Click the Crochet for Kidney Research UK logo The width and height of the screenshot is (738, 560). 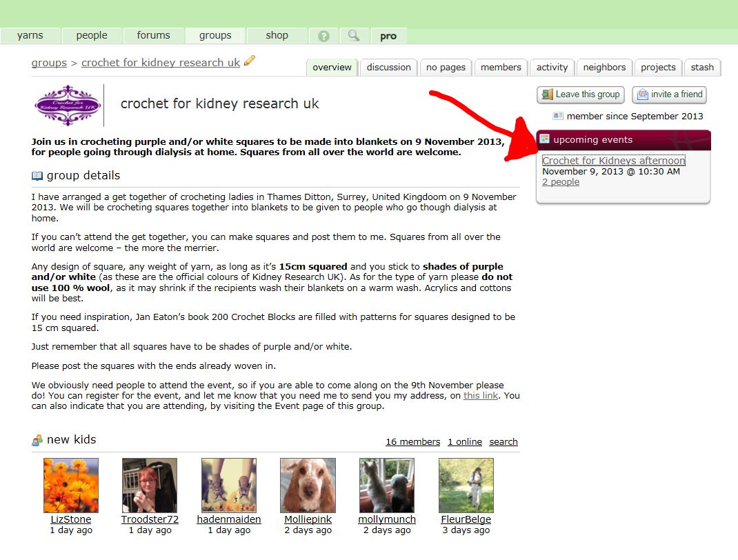tap(68, 106)
